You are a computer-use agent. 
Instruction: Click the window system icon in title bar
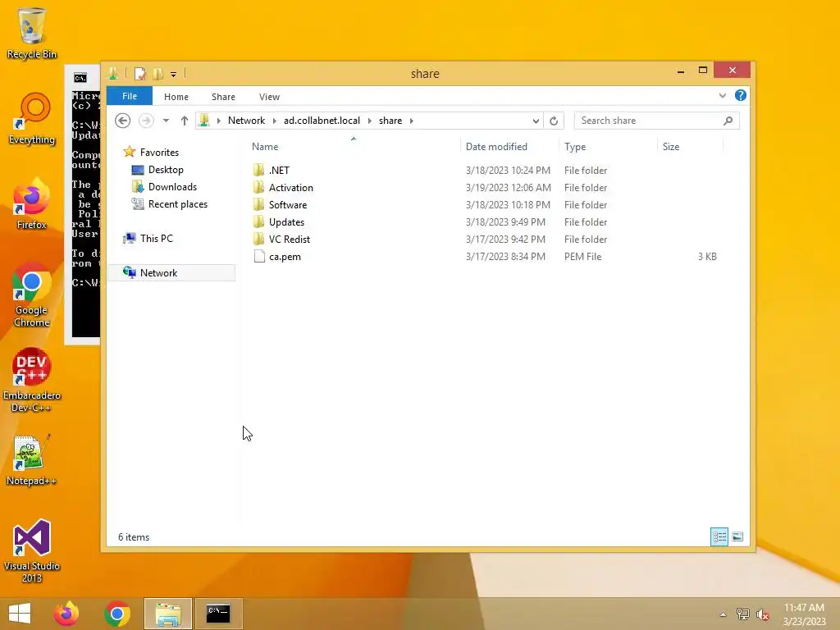(x=113, y=73)
